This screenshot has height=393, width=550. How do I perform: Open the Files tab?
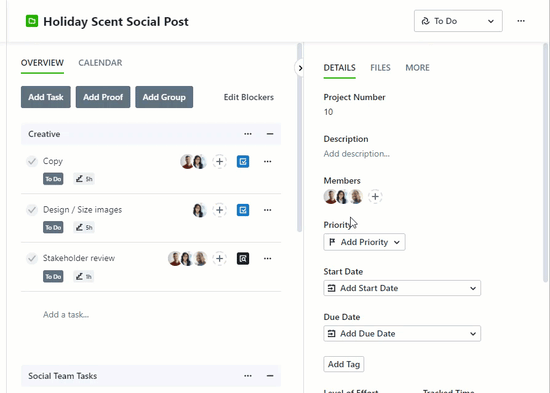coord(380,68)
